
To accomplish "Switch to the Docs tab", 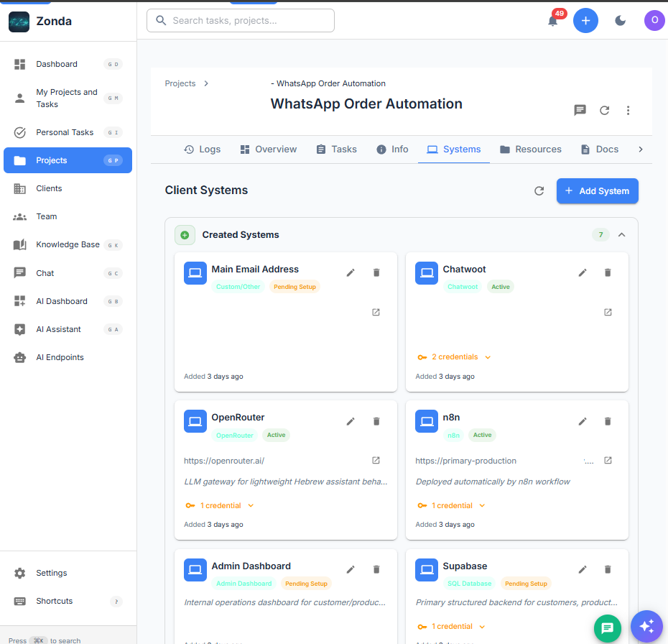I will pyautogui.click(x=600, y=149).
